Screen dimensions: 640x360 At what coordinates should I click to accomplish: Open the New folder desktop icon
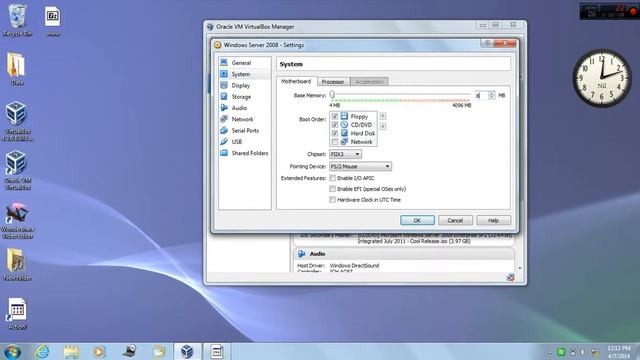(17, 264)
